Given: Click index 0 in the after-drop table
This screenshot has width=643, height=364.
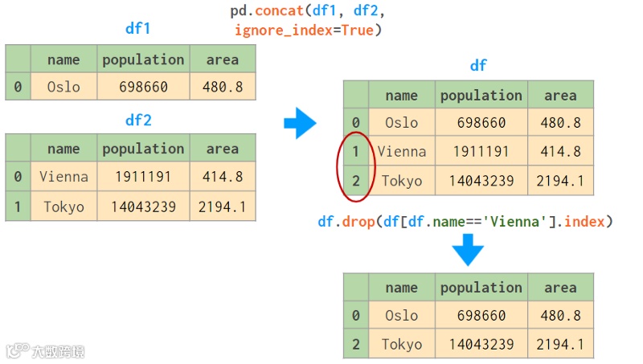Looking at the screenshot, I should [355, 315].
